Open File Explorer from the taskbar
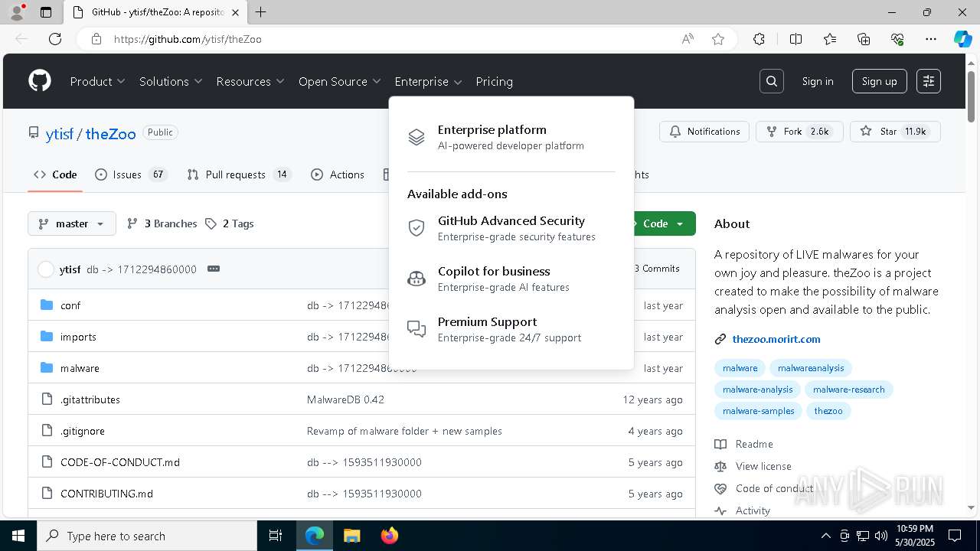Image resolution: width=980 pixels, height=551 pixels. (x=352, y=536)
